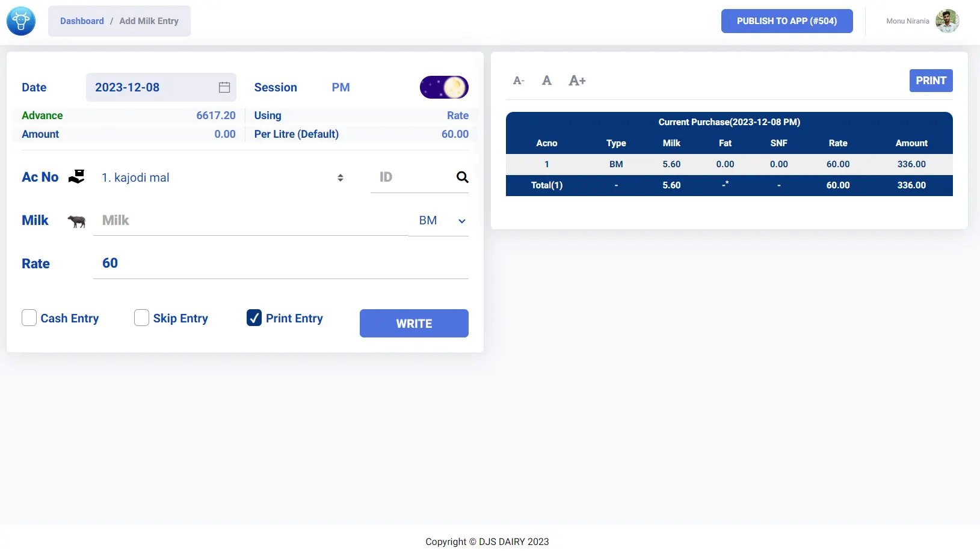Expand the BM milk type dropdown
The image size is (980, 551).
439,221
